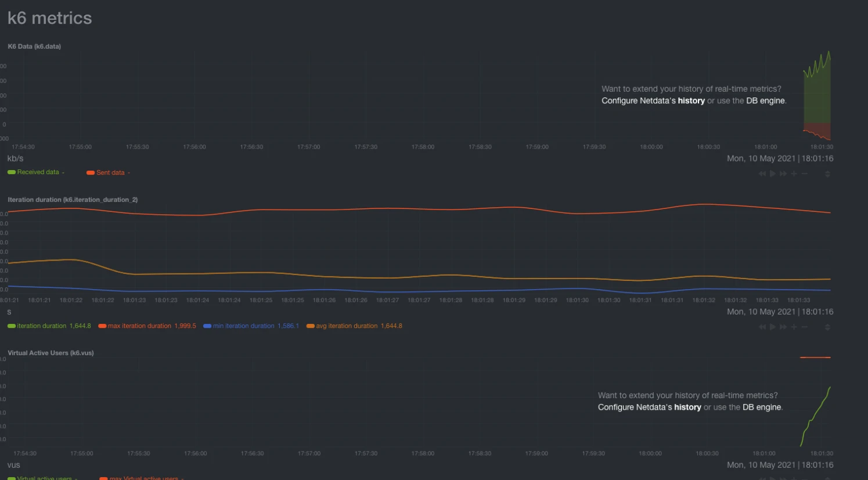
Task: Click the Iteration duration chart resize handle
Action: pos(827,327)
